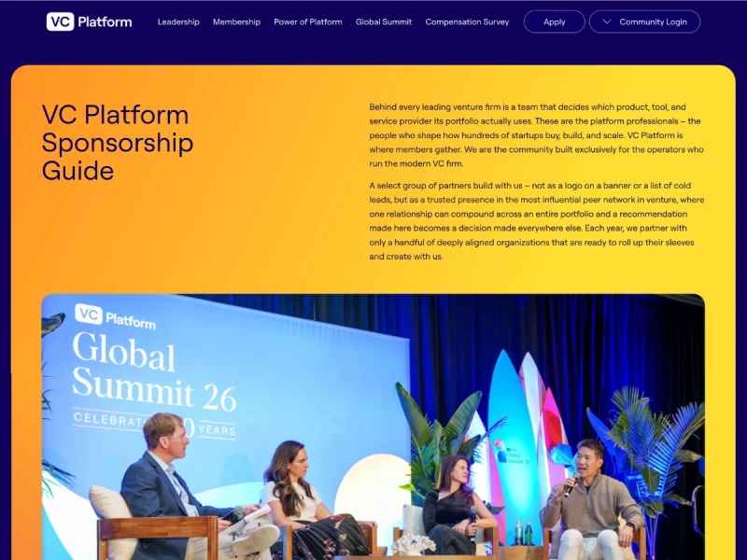Click paragraph starting "Behind every leading venture firm"
Viewport: 747px width, 560px height.
coord(536,135)
